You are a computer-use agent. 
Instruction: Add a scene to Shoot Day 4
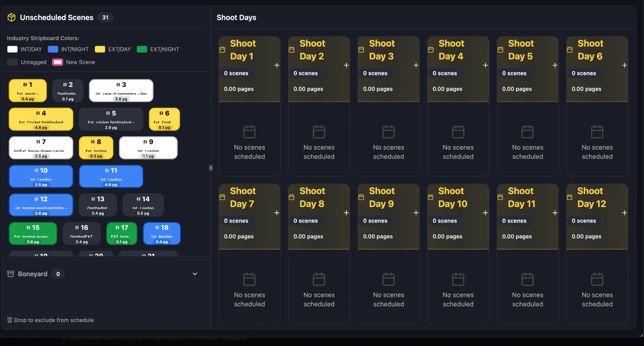click(x=485, y=65)
